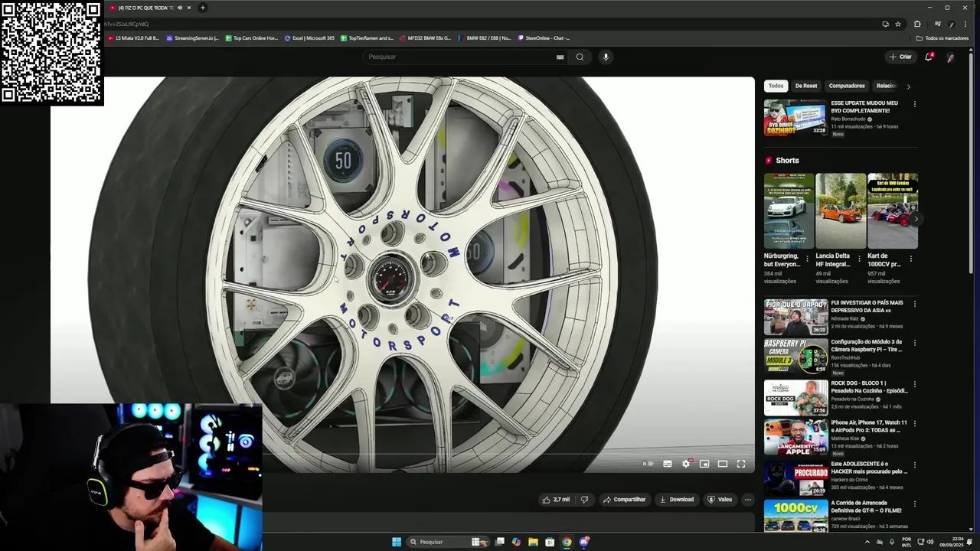Open the MFD32 BMW E8x bookmark
Image resolution: width=980 pixels, height=551 pixels.
point(426,38)
